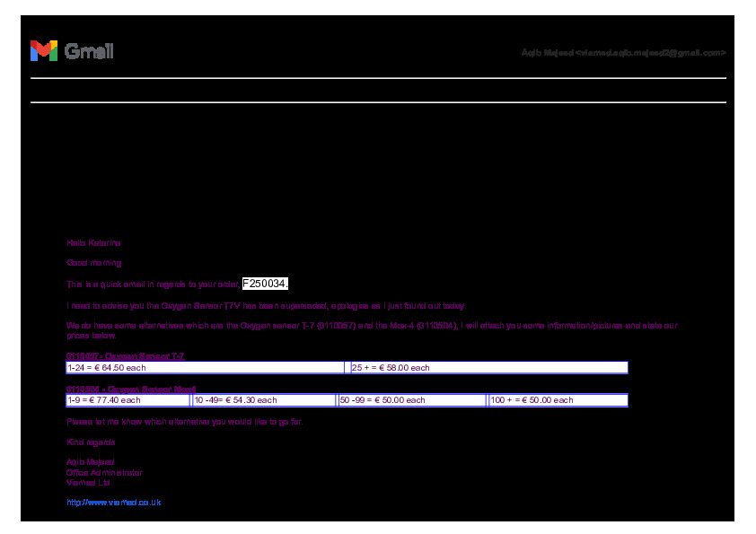Click the Gmail envelope logo icon
756x534 pixels.
[43, 51]
